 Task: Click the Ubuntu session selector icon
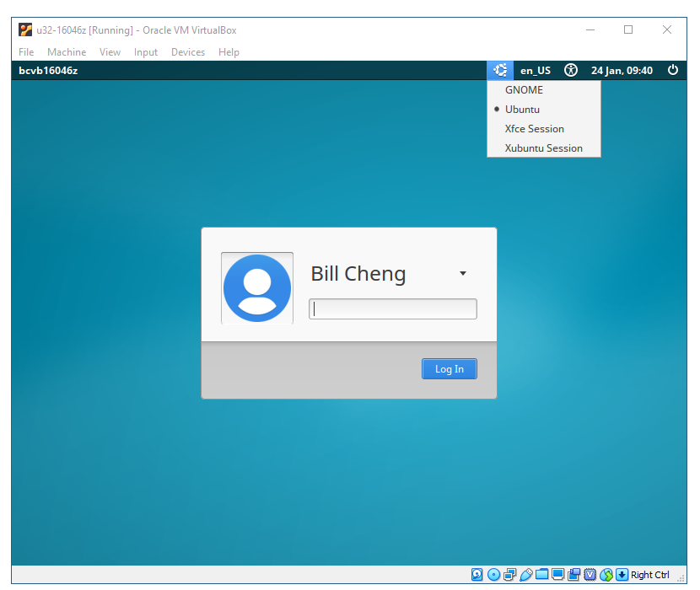point(500,71)
